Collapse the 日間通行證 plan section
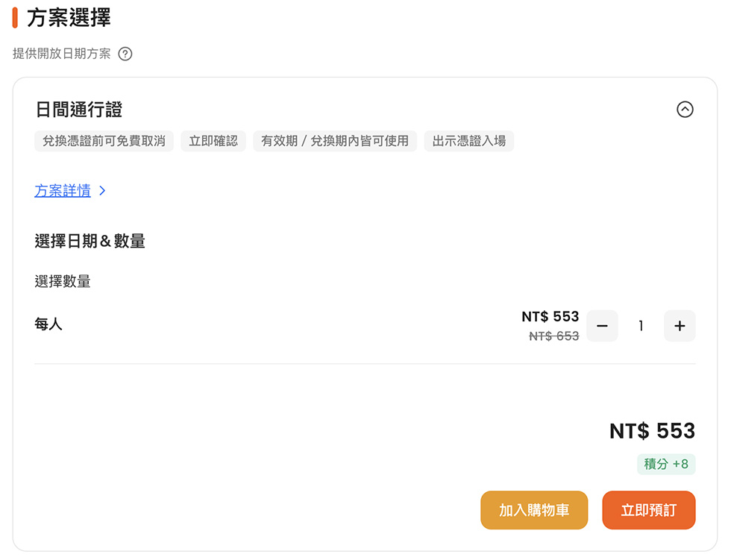Screen dimensions: 731x560 pyautogui.click(x=685, y=110)
